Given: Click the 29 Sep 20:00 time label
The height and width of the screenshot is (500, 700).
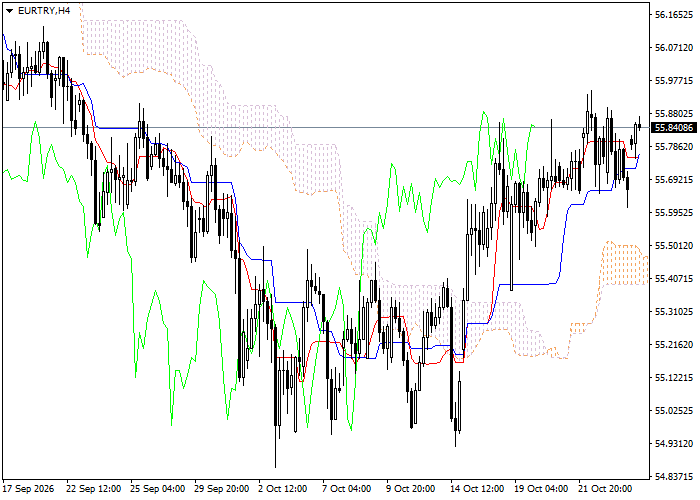Looking at the screenshot, I should 222,489.
